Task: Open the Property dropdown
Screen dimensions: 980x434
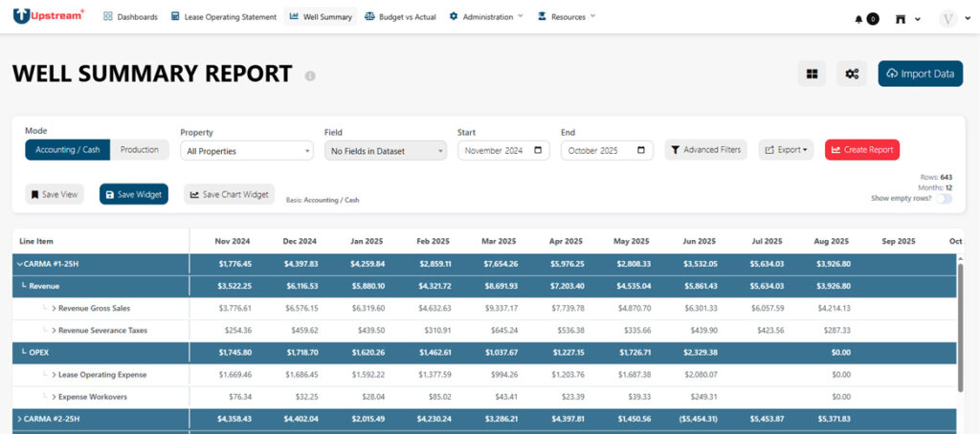Action: click(247, 150)
